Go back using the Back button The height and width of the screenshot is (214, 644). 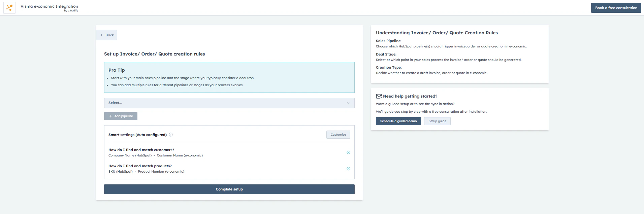[x=107, y=35]
